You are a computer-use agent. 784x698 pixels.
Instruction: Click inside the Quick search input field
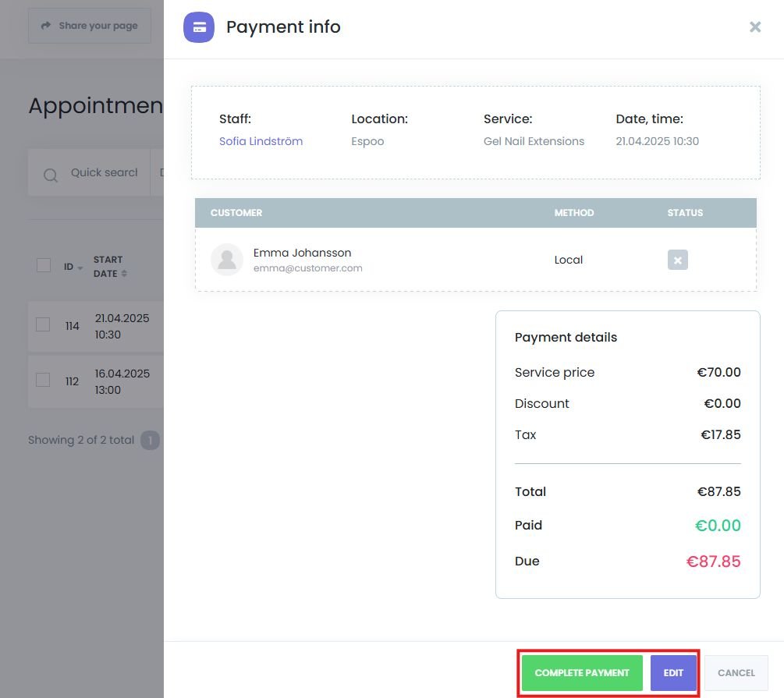[x=105, y=172]
